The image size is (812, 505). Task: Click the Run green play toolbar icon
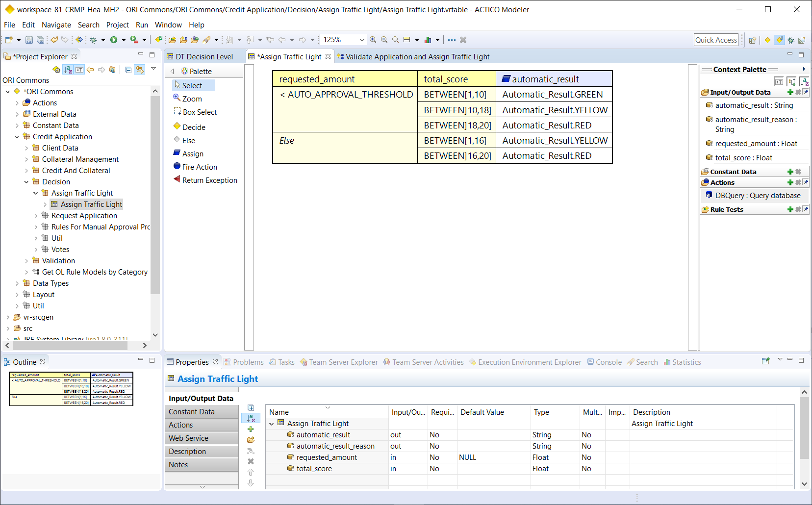click(114, 40)
